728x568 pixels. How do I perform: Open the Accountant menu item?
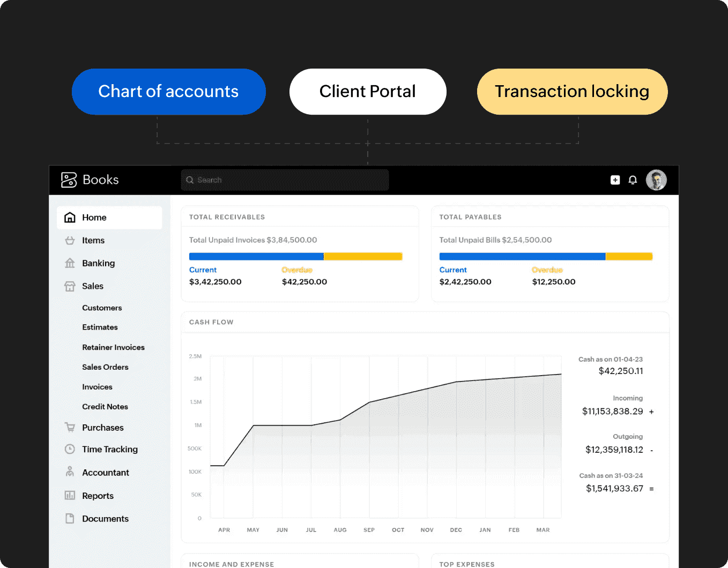pos(106,473)
